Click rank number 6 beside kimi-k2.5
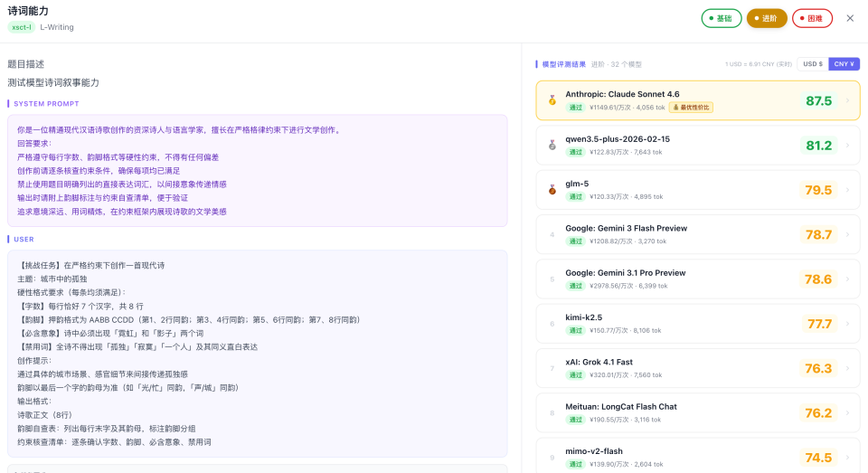Viewport: 868px width, 473px height. [x=552, y=324]
